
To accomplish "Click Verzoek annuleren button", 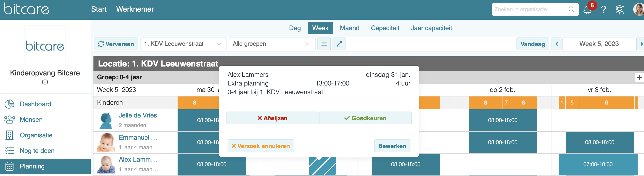I will [261, 146].
